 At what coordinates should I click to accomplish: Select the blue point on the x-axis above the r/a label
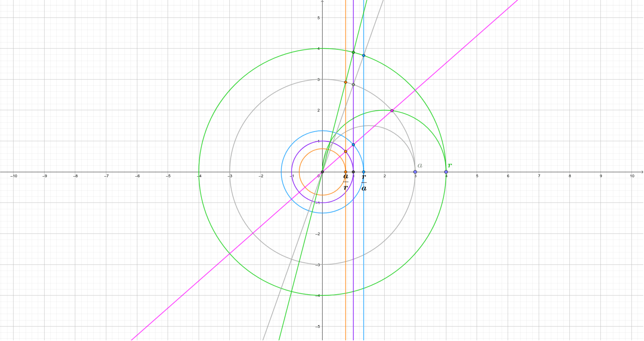click(363, 172)
